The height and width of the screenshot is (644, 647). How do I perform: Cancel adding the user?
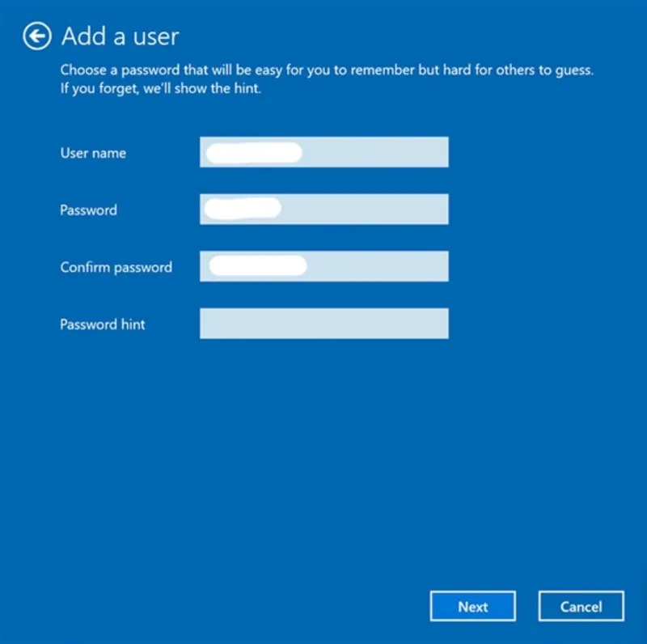click(x=581, y=607)
